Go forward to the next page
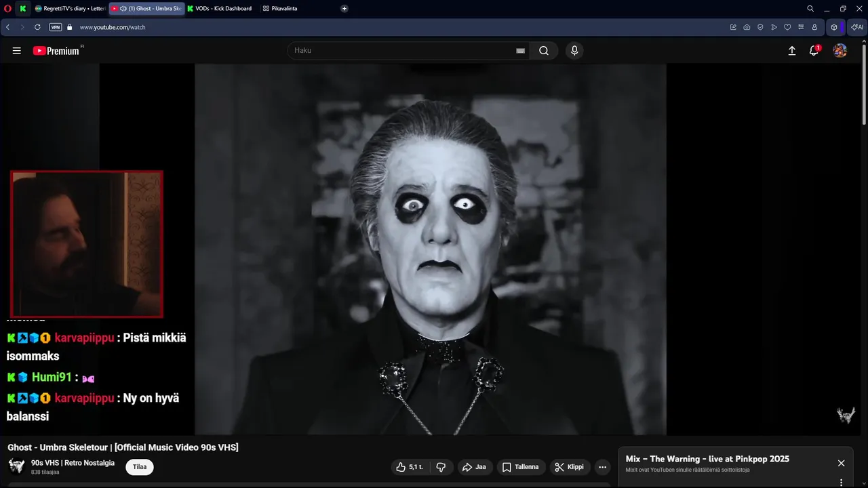Screen dimensions: 868x488 point(22,27)
